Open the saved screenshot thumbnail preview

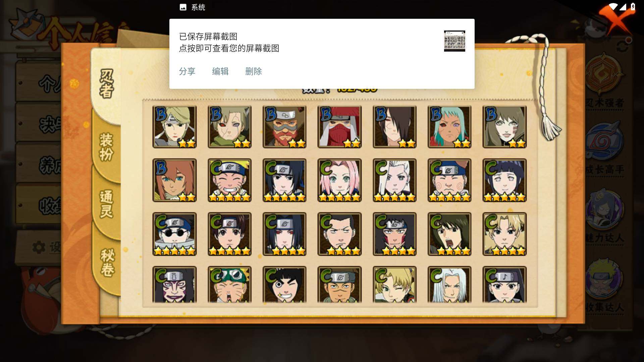click(x=454, y=41)
